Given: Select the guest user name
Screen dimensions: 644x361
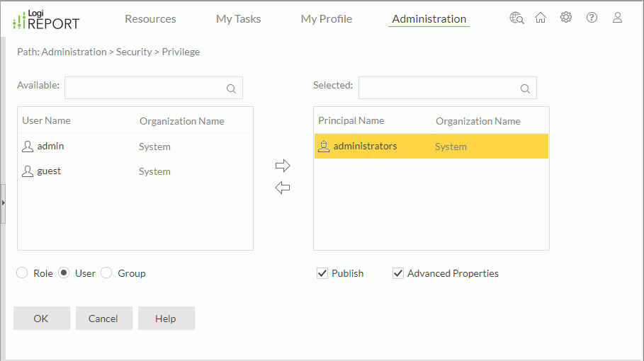Looking at the screenshot, I should coord(49,171).
